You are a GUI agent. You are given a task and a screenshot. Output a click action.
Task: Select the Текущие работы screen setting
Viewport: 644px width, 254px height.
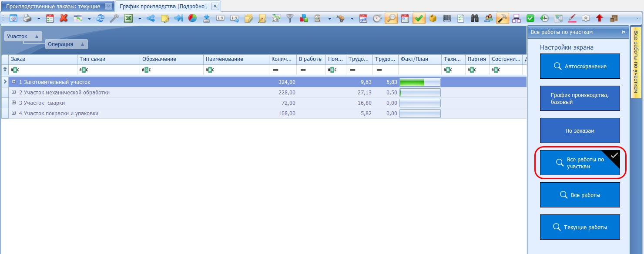(x=580, y=227)
